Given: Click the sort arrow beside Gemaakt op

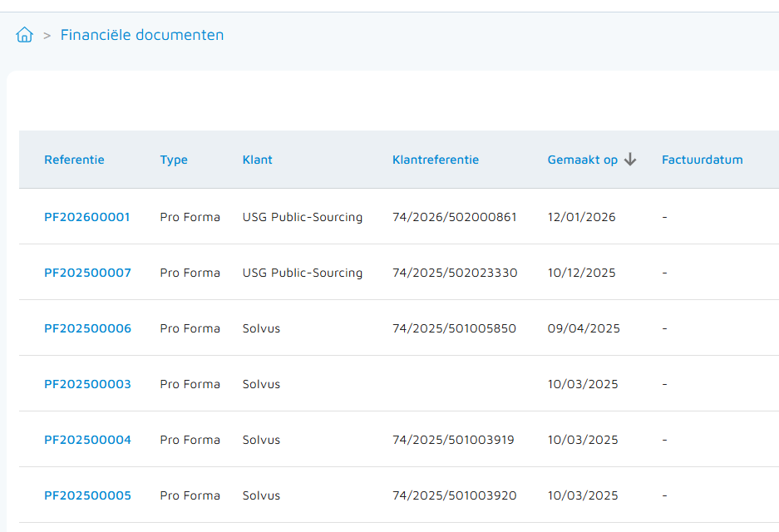Looking at the screenshot, I should tap(630, 160).
